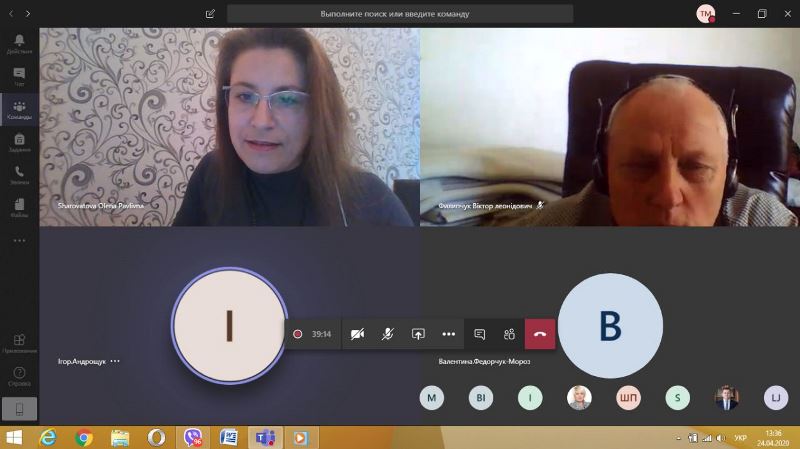Open the Files section in the sidebar
800x449 pixels.
[x=19, y=206]
